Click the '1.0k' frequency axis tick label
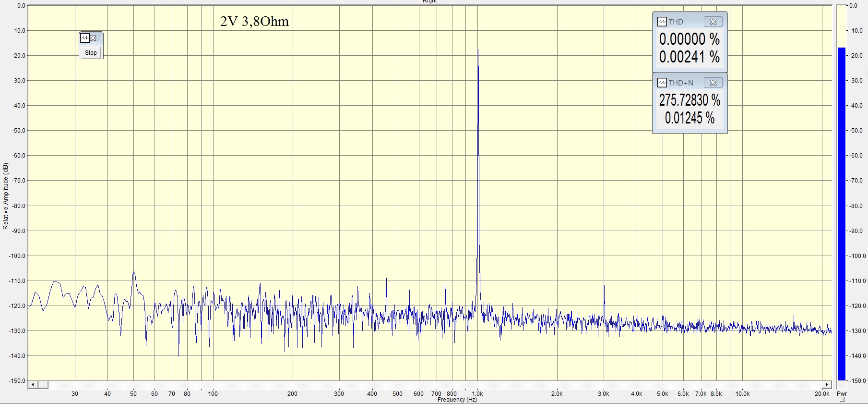 tap(477, 394)
